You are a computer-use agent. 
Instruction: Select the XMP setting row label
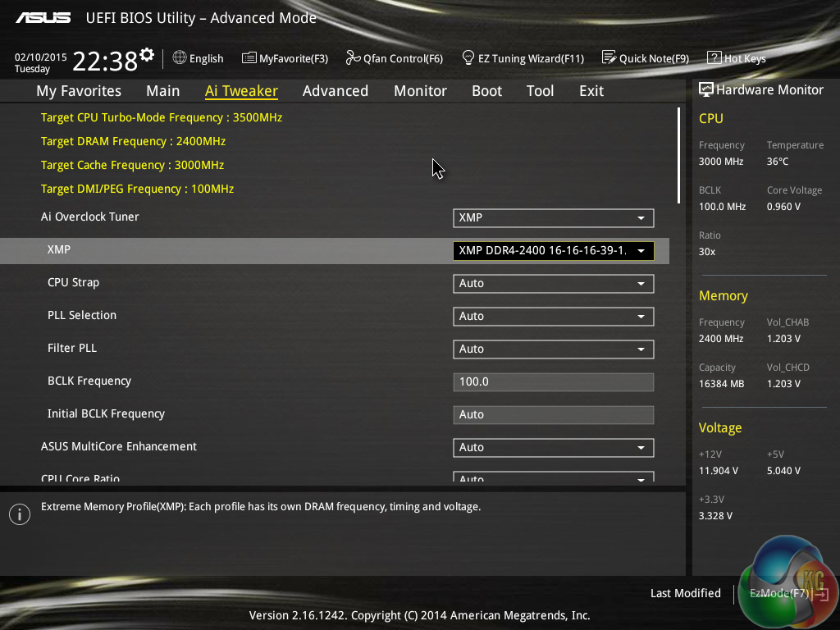pos(59,249)
